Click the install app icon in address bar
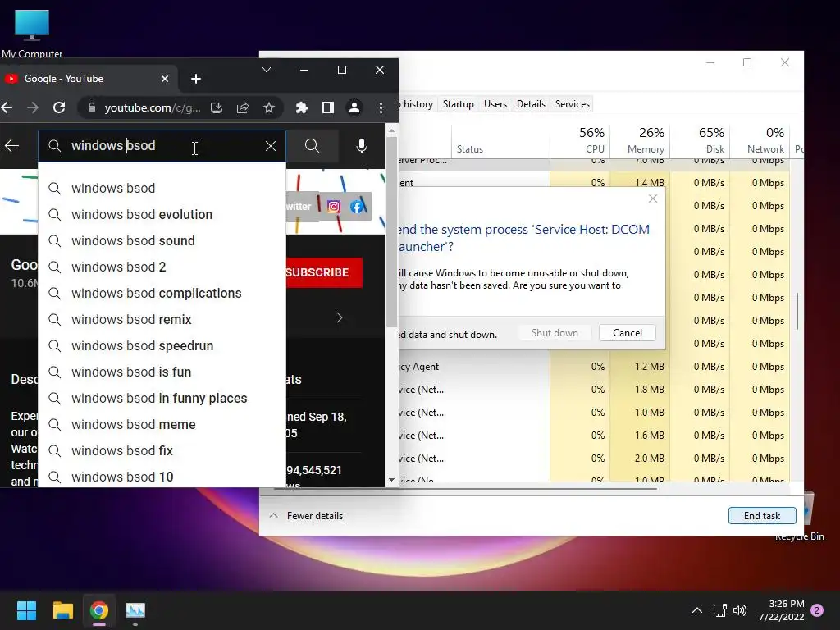The width and height of the screenshot is (840, 630). tap(217, 107)
